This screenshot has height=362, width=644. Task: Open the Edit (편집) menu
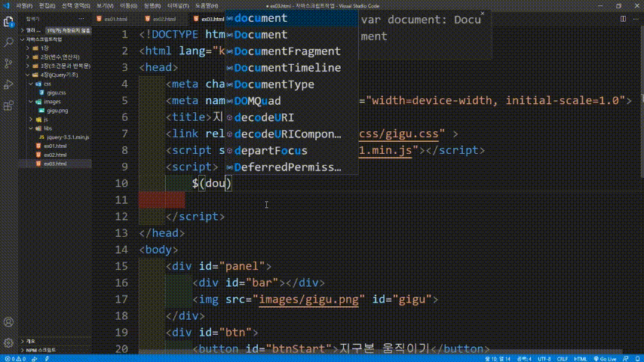click(48, 6)
